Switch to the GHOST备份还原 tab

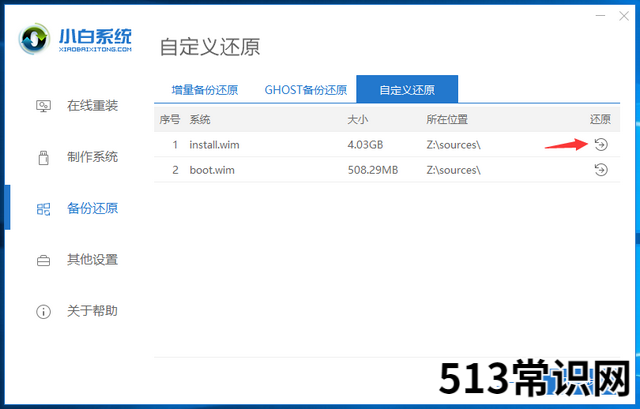coord(306,90)
